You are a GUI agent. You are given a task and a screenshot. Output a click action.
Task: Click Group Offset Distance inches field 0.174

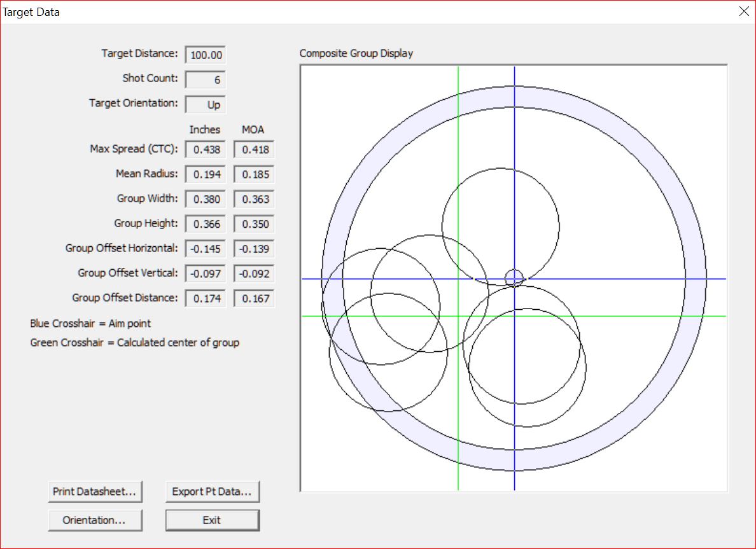click(x=206, y=298)
